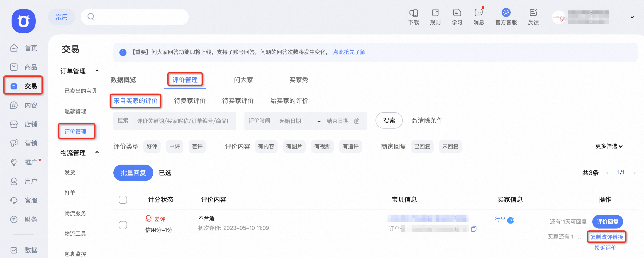Image resolution: width=644 pixels, height=258 pixels.
Task: Select 待买家评价 sub-tab
Action: 238,101
